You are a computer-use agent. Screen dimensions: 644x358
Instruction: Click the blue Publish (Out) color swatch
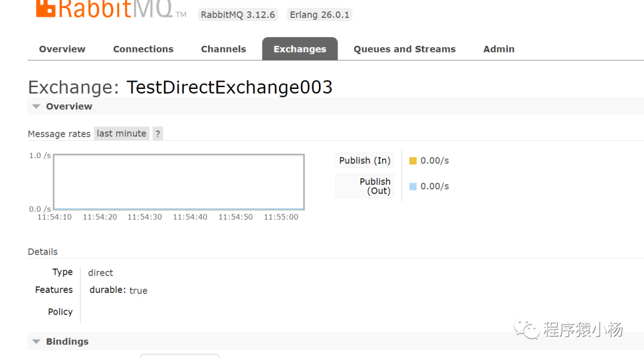point(413,187)
